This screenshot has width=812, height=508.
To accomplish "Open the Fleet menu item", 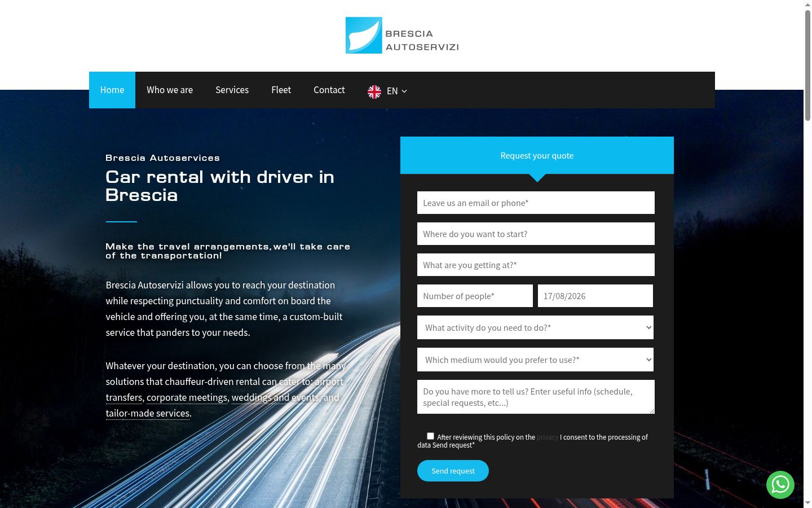I will pyautogui.click(x=281, y=90).
